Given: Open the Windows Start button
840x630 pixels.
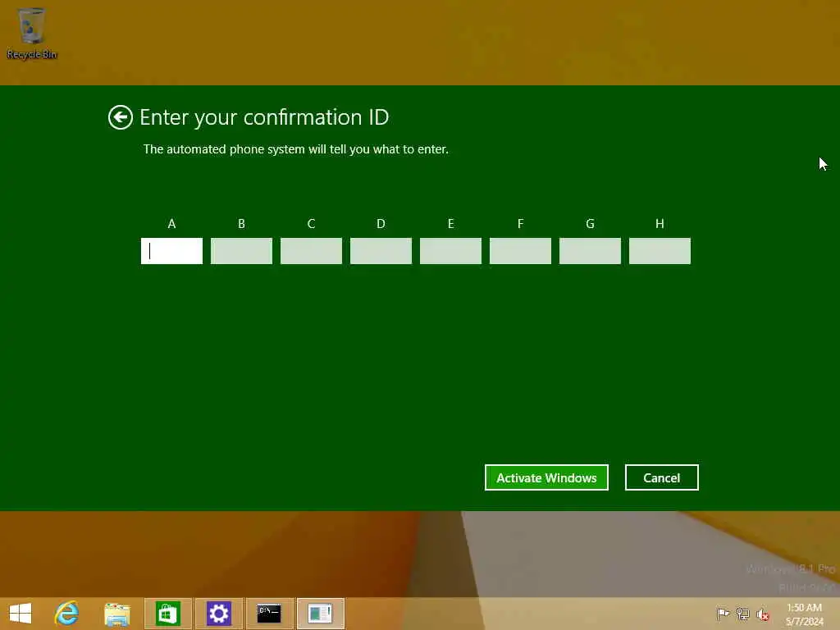Looking at the screenshot, I should (x=21, y=614).
